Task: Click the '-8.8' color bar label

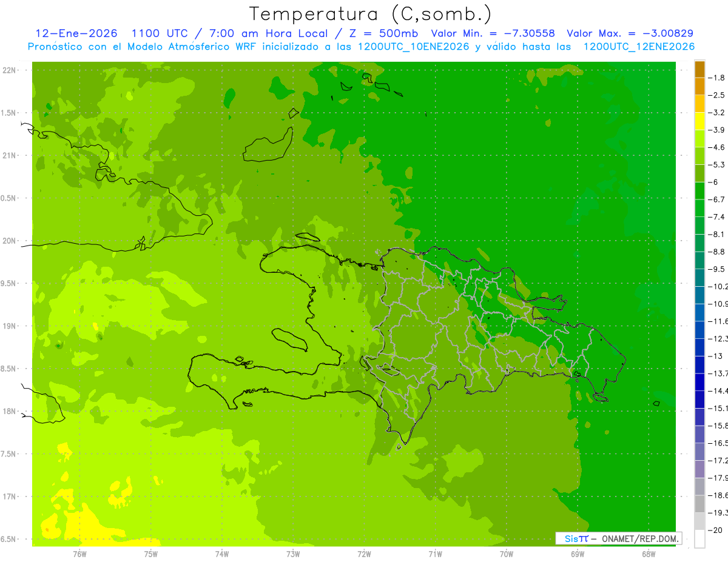Action: pyautogui.click(x=717, y=252)
